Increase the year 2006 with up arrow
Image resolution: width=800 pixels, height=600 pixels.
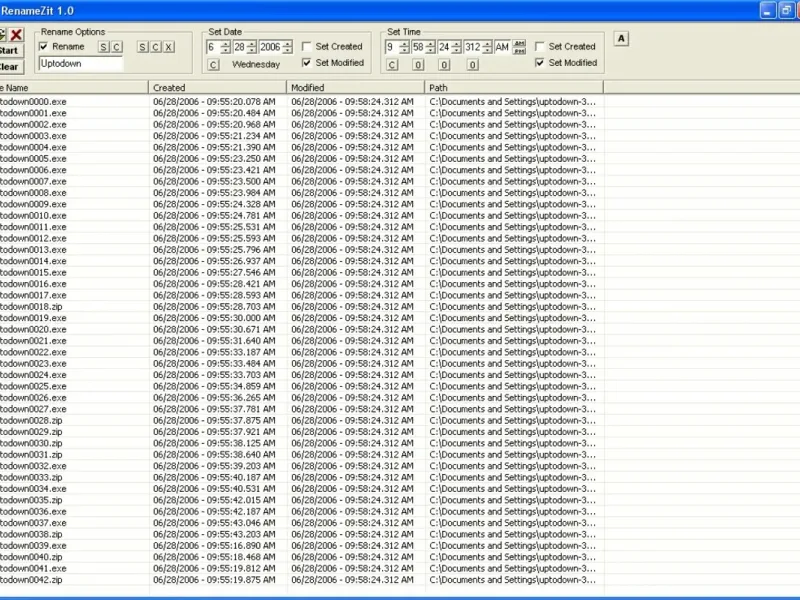pos(287,44)
